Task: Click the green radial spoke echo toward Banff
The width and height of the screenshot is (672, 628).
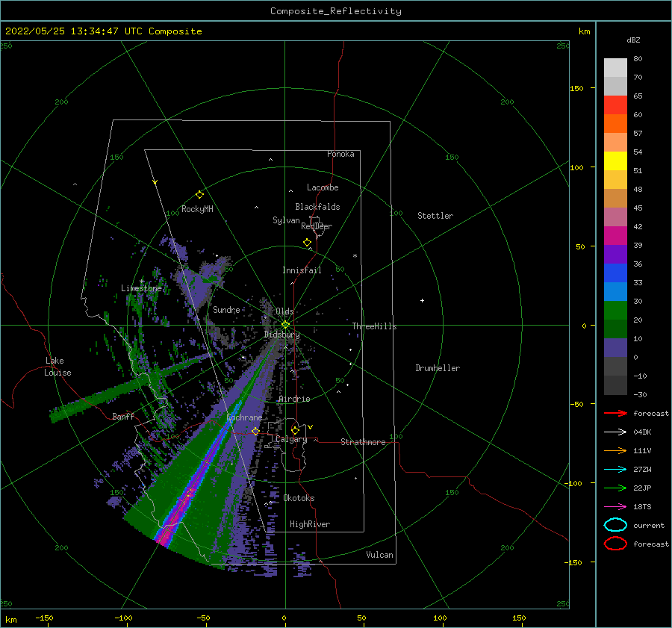Action: [x=124, y=389]
